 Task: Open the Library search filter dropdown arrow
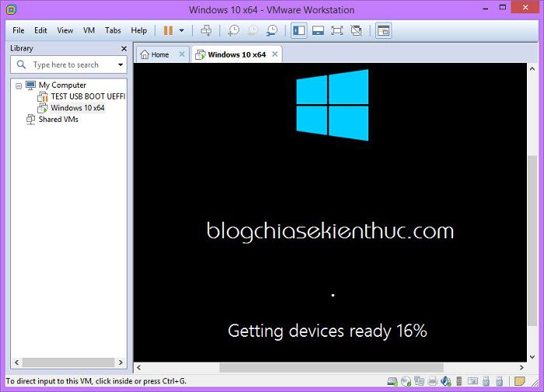[x=120, y=64]
